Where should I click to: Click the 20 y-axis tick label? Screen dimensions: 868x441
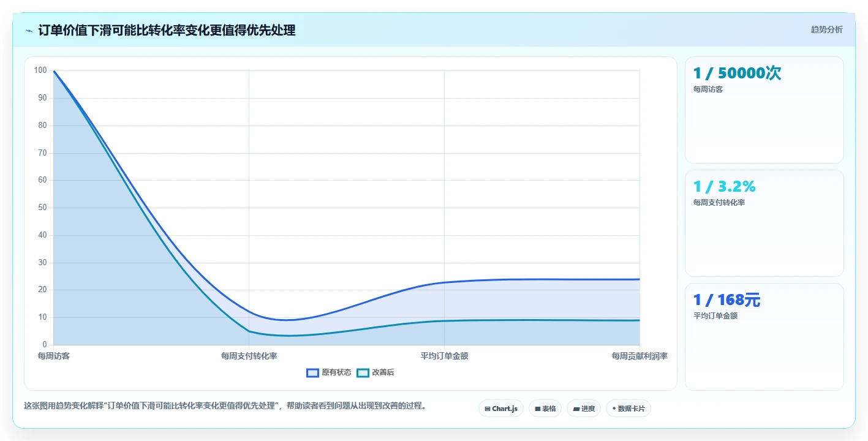(42, 290)
